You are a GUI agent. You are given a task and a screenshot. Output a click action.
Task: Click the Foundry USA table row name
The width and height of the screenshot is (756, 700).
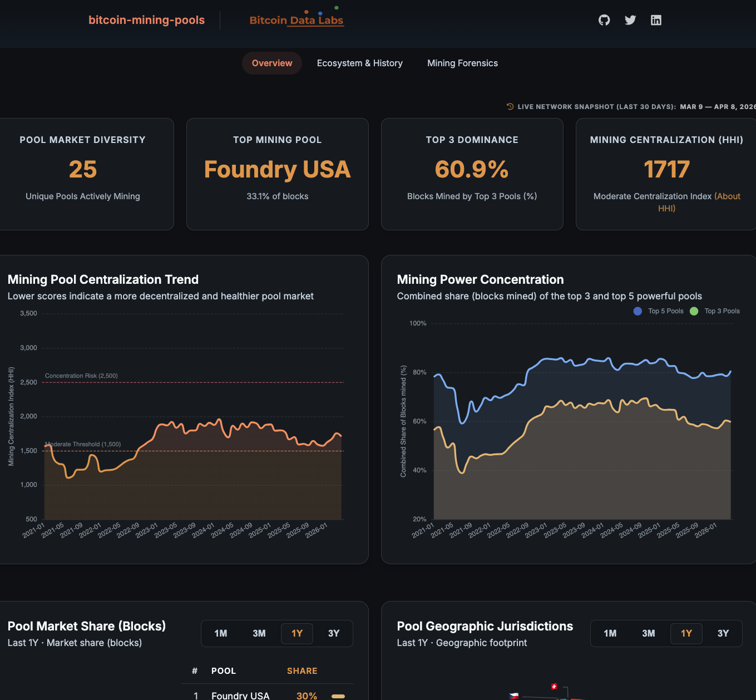click(x=240, y=696)
